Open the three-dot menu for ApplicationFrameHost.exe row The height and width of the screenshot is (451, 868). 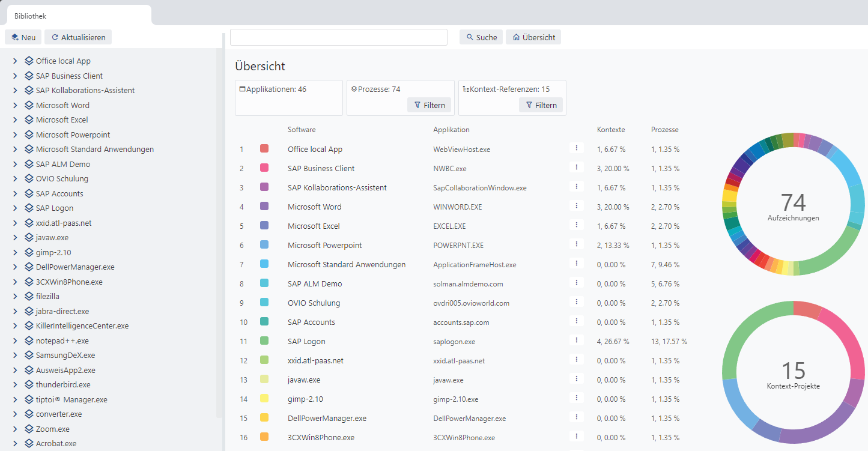[576, 263]
